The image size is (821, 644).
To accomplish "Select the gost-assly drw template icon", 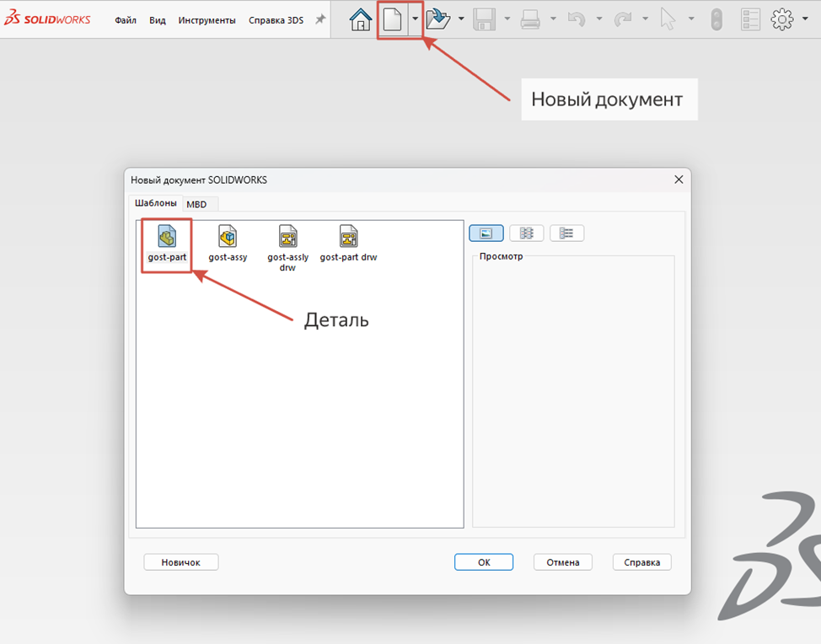I will coord(287,248).
